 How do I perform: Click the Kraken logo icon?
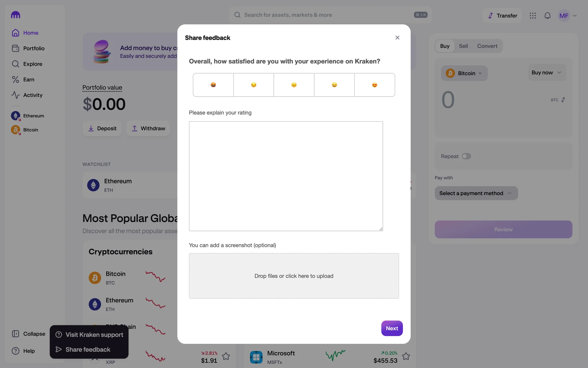coord(15,15)
